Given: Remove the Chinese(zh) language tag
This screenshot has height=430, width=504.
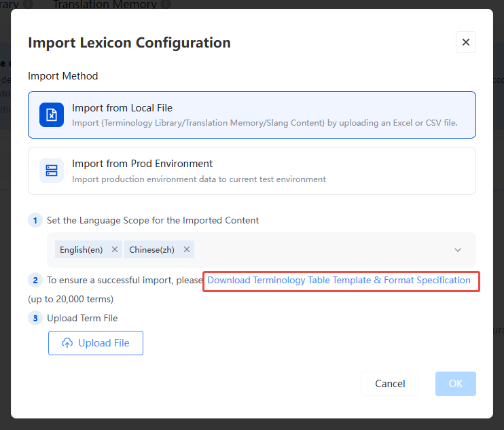Looking at the screenshot, I should [186, 249].
